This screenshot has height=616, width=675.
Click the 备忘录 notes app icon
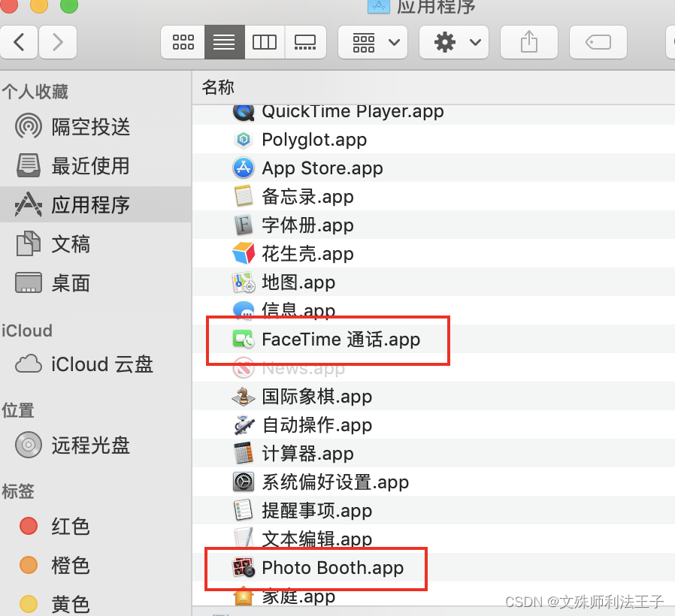(244, 196)
